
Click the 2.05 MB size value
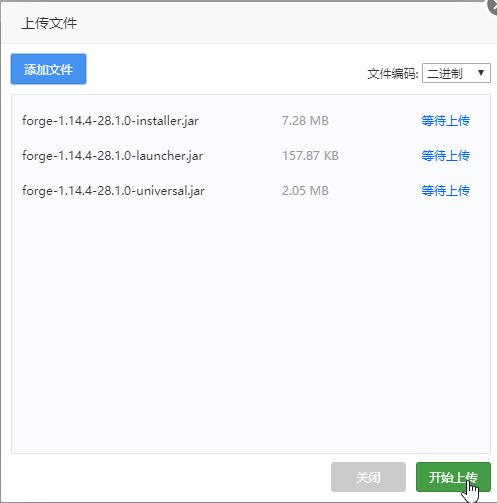pos(305,191)
